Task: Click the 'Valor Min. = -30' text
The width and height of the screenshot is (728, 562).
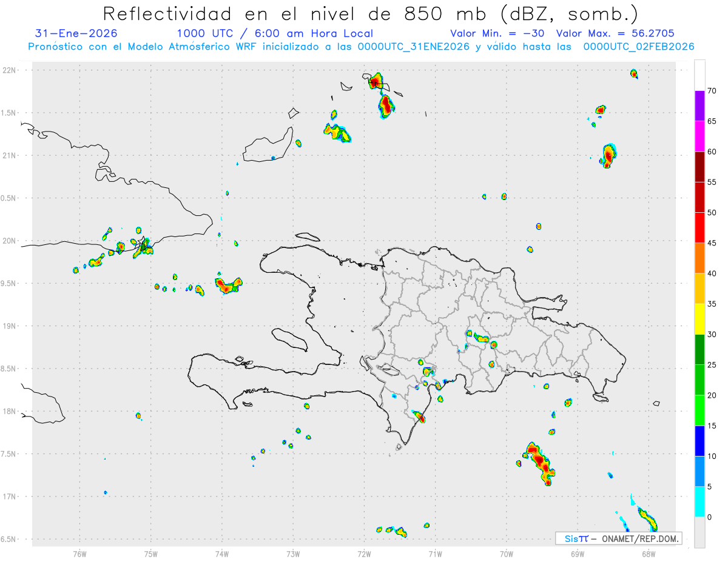Action: [x=497, y=33]
